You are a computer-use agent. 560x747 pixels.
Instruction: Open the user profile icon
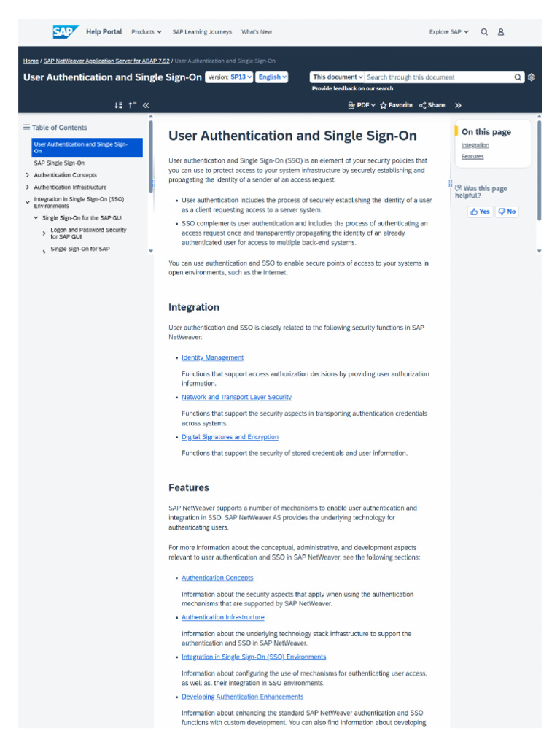pos(501,32)
